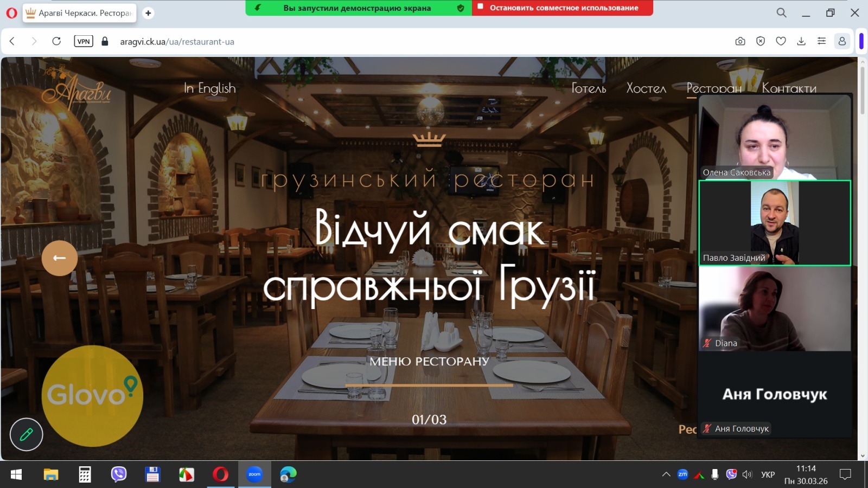Open the search tabs magnifier icon
Image resolution: width=868 pixels, height=488 pixels.
[781, 12]
